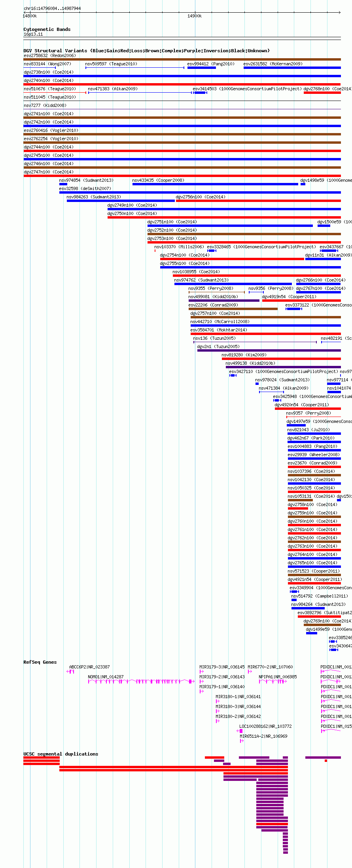
Task: Click the DGV Structural Variants track title
Action: [x=147, y=51]
